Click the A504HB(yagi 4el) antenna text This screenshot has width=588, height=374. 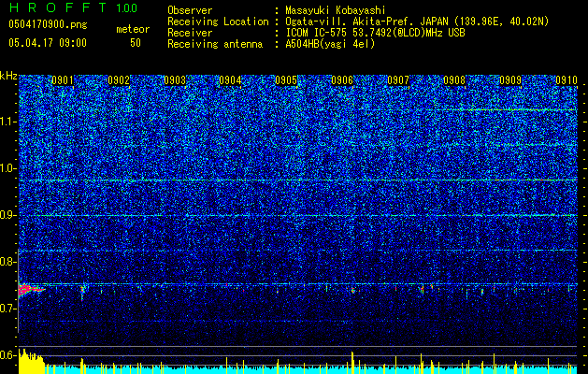click(330, 44)
